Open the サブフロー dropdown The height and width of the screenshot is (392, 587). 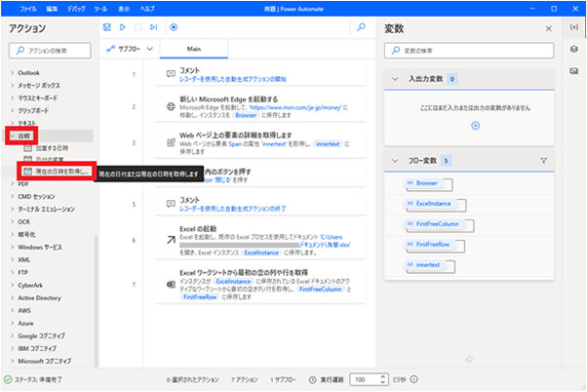tap(130, 49)
